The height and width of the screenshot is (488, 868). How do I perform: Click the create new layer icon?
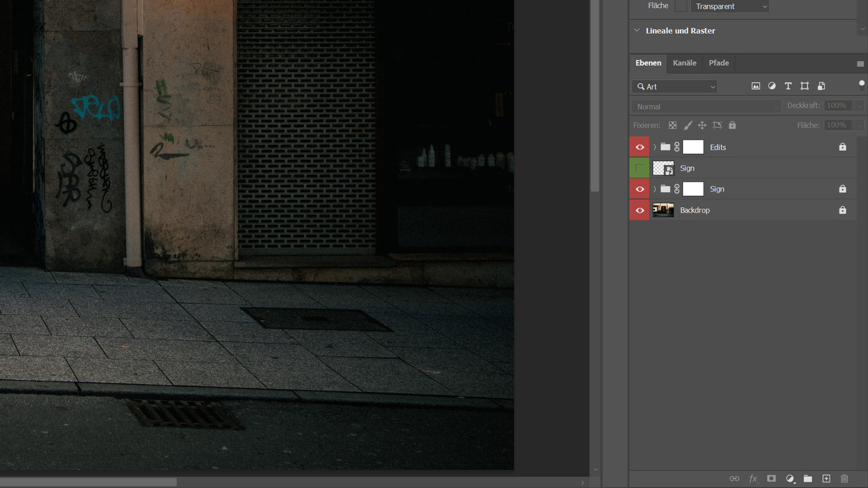coord(826,478)
